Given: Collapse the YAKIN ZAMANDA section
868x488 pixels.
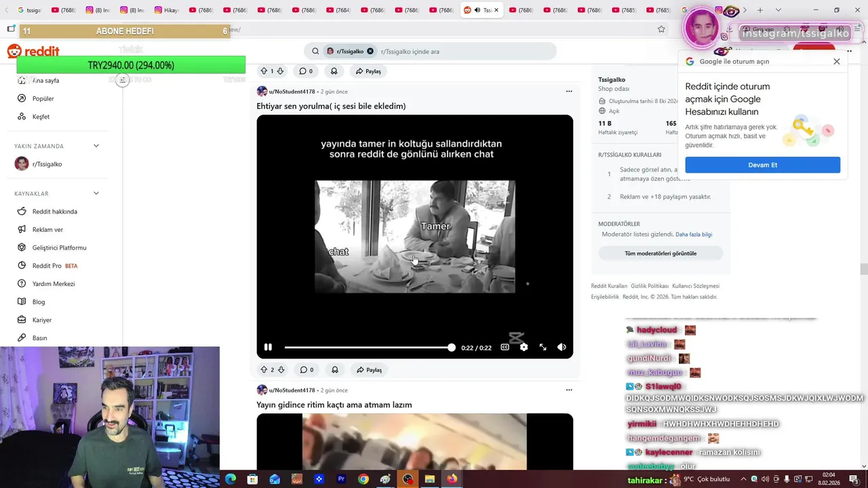Looking at the screenshot, I should [96, 146].
